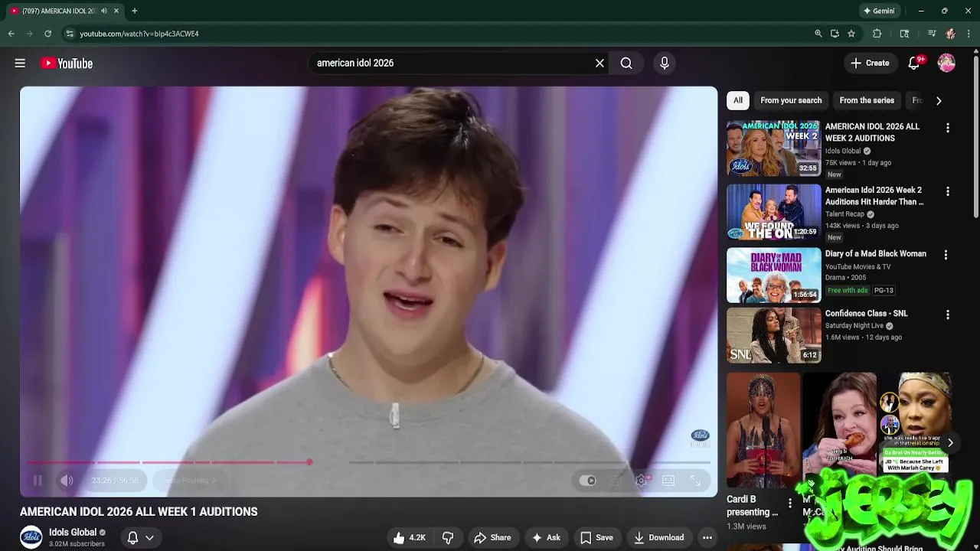Clear the search box text
Viewport: 980px width, 551px height.
click(x=599, y=64)
